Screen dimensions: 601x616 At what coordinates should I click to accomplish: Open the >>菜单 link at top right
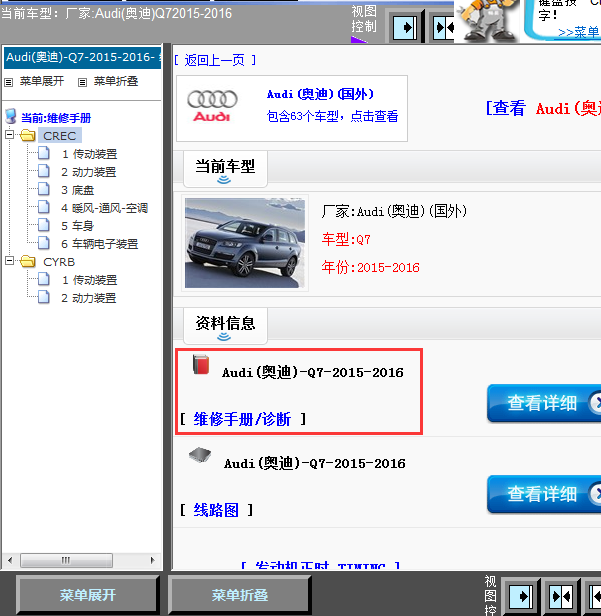pos(579,32)
